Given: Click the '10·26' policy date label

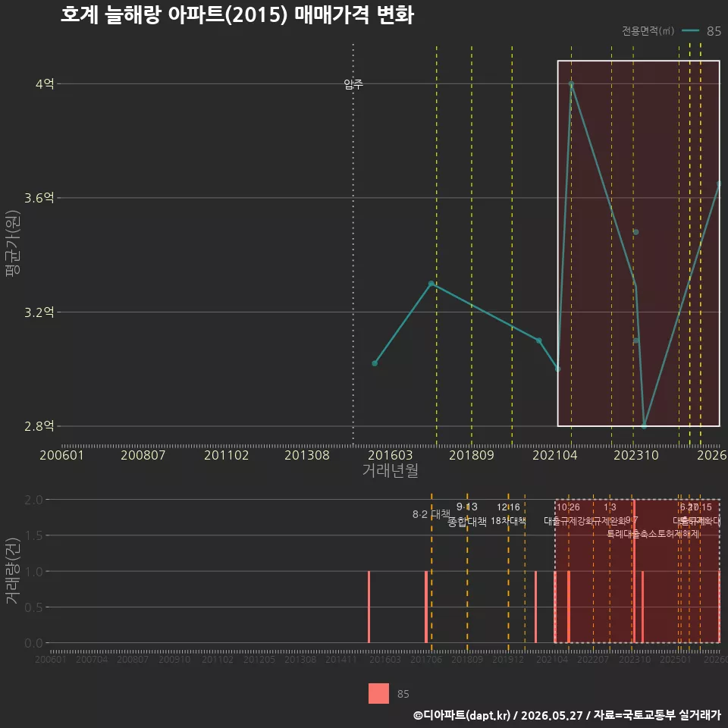Looking at the screenshot, I should point(568,507).
